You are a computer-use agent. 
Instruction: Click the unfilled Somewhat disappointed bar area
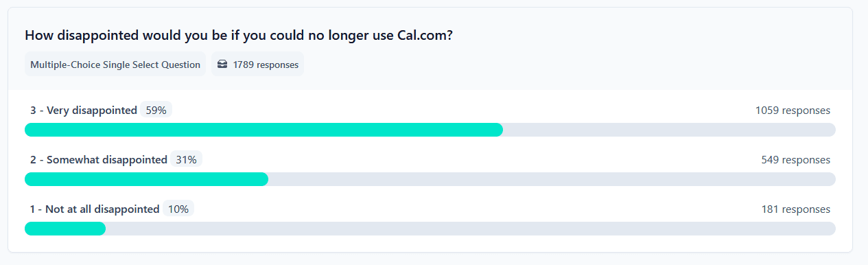coord(552,179)
